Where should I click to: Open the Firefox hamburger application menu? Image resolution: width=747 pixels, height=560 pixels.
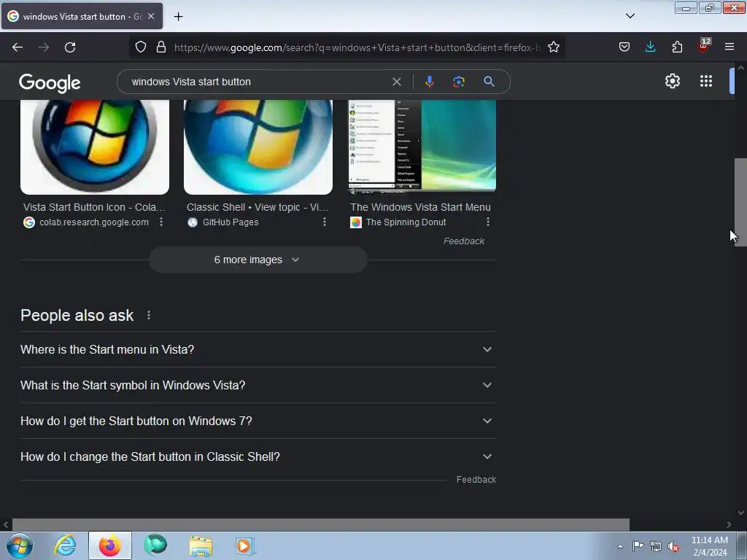click(x=729, y=47)
